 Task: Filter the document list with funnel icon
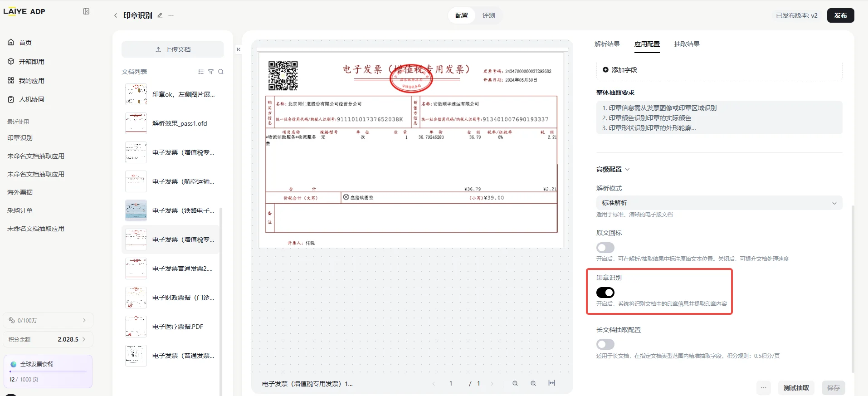click(x=211, y=72)
